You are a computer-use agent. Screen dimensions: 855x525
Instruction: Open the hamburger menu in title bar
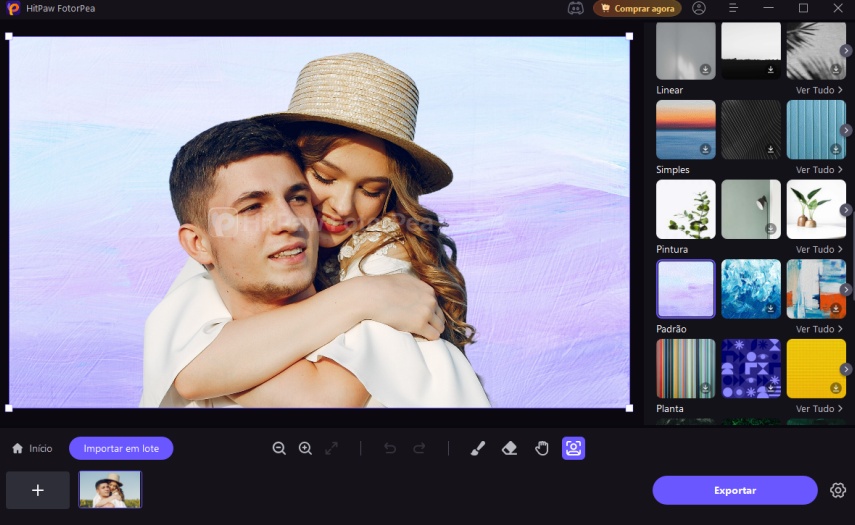tap(733, 8)
